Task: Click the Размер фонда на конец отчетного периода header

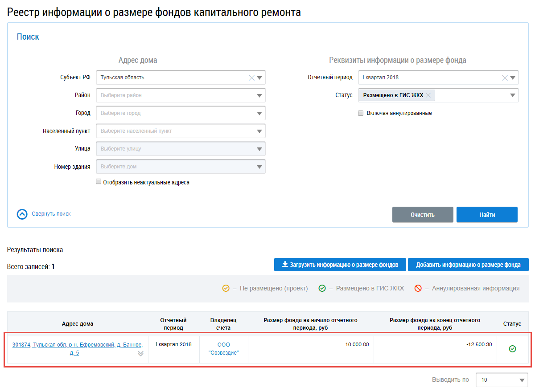Action: tap(435, 324)
